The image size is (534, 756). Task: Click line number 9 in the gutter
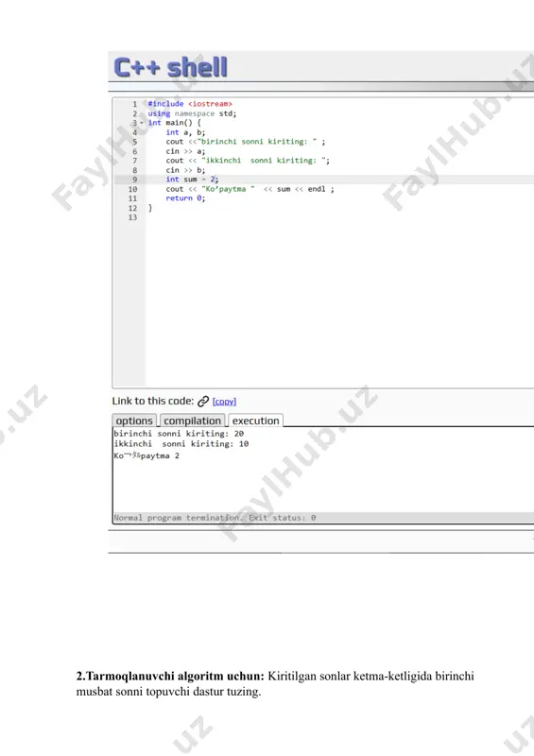(x=134, y=180)
